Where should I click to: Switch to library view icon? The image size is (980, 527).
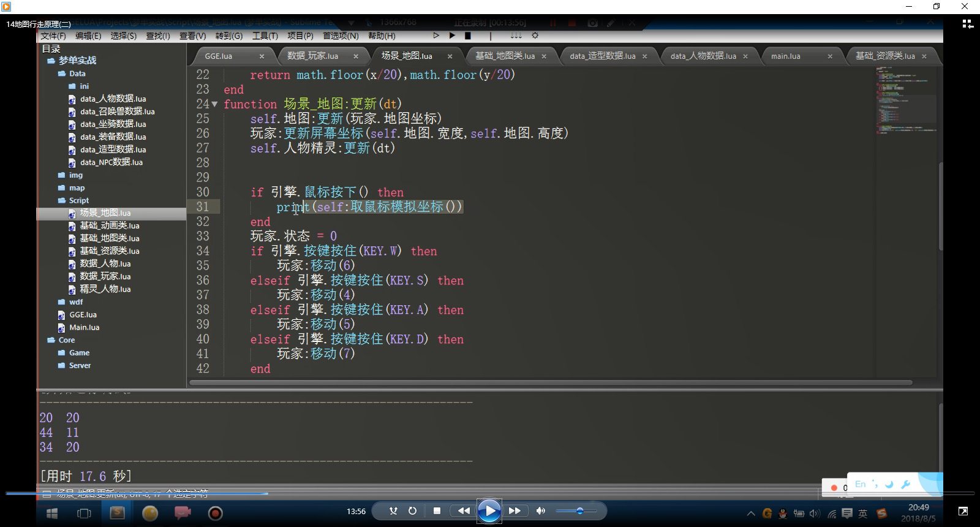(x=968, y=24)
